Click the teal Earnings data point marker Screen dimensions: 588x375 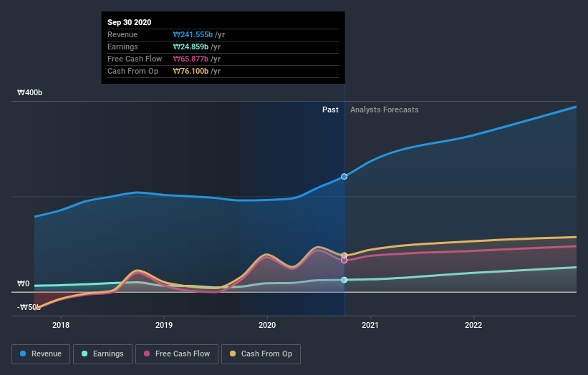pos(344,280)
